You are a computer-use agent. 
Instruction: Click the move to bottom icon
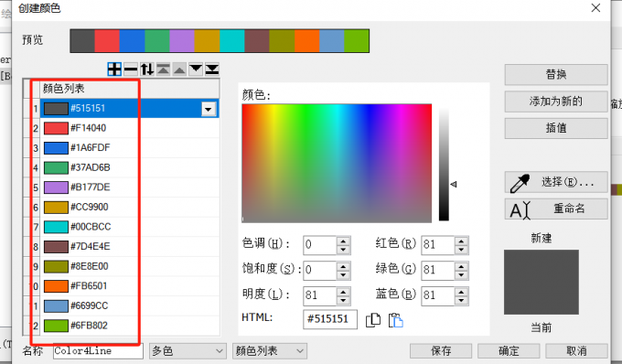point(212,70)
